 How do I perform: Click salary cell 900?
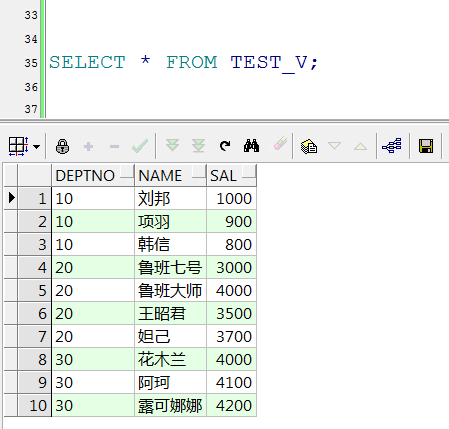(231, 221)
